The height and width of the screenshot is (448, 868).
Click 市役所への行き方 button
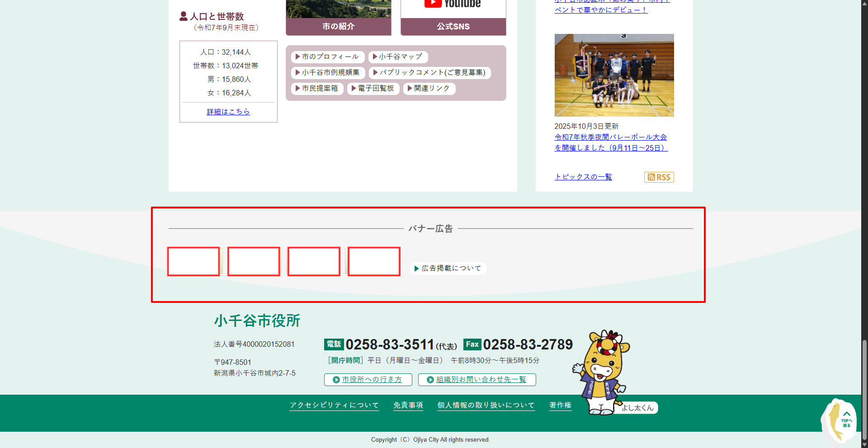(368, 380)
